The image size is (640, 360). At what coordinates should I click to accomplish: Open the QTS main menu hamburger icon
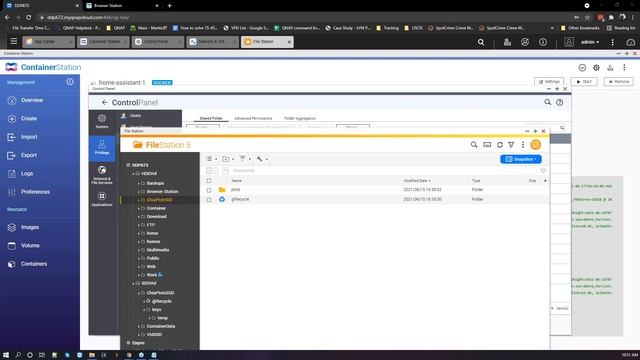point(13,42)
